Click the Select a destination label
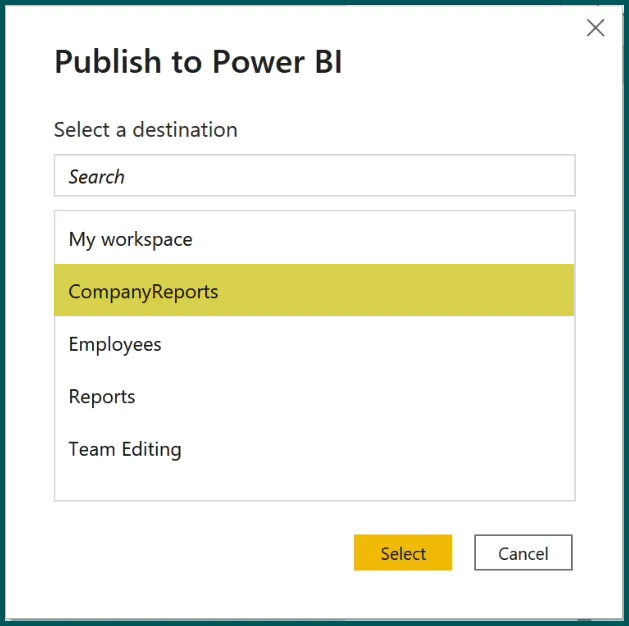629x626 pixels. [146, 130]
